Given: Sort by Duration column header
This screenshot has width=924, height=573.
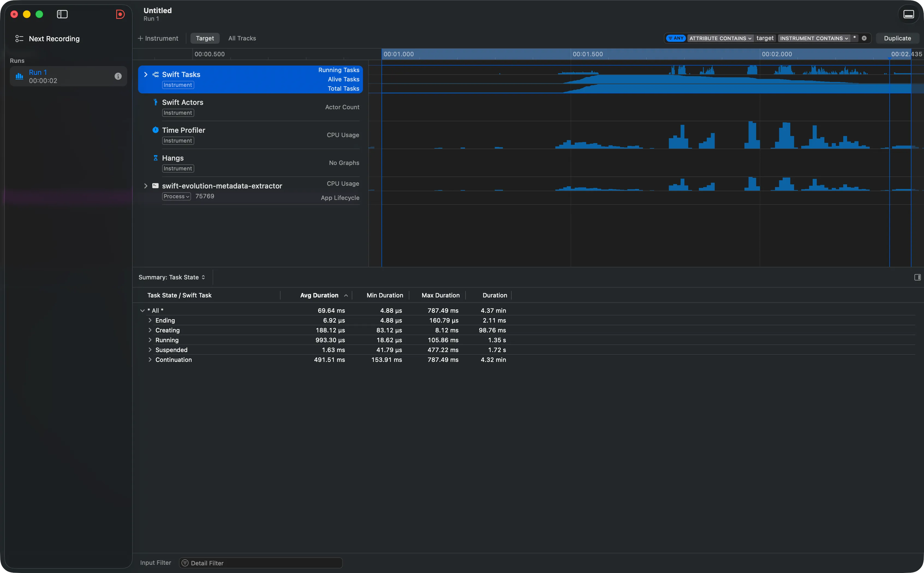Looking at the screenshot, I should tap(494, 295).
